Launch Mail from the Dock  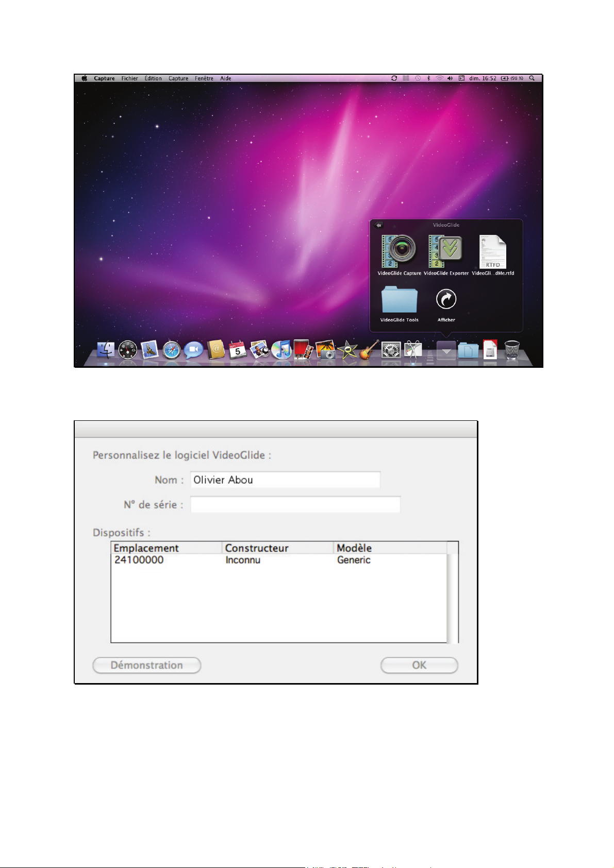(150, 350)
